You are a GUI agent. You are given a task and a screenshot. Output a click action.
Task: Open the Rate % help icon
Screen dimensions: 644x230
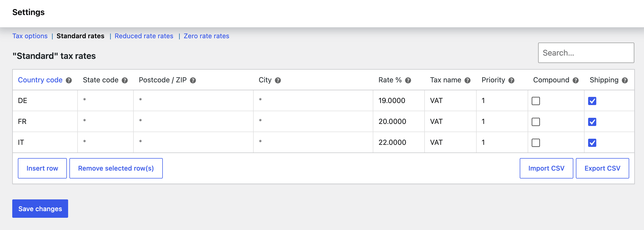click(408, 80)
